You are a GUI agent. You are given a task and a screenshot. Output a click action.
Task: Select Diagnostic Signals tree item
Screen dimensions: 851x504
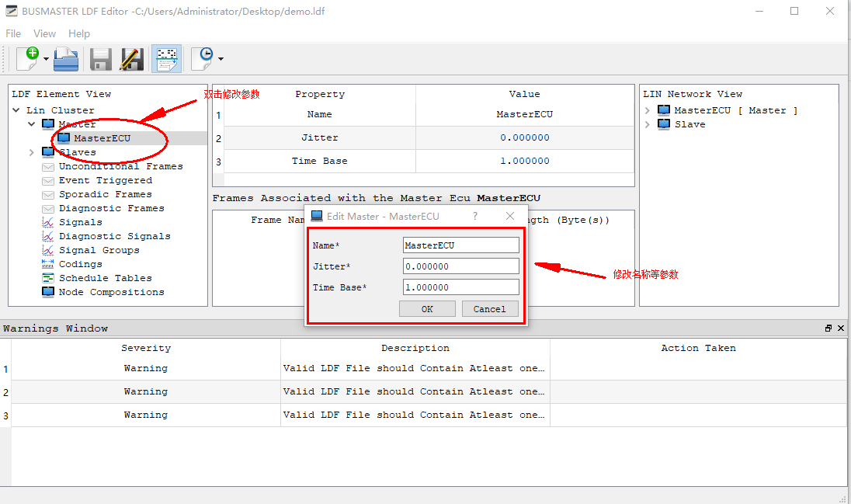point(114,236)
